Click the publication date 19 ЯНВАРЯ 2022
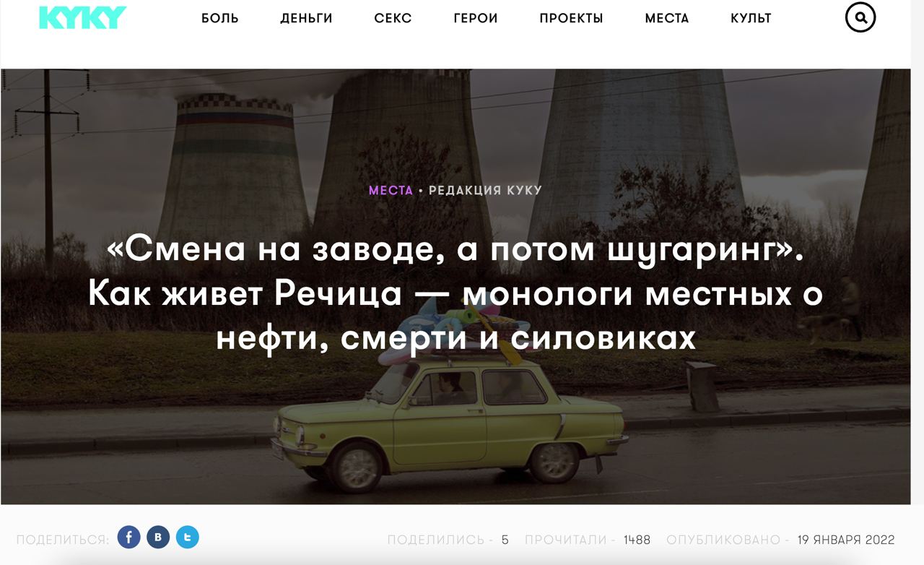 [846, 540]
